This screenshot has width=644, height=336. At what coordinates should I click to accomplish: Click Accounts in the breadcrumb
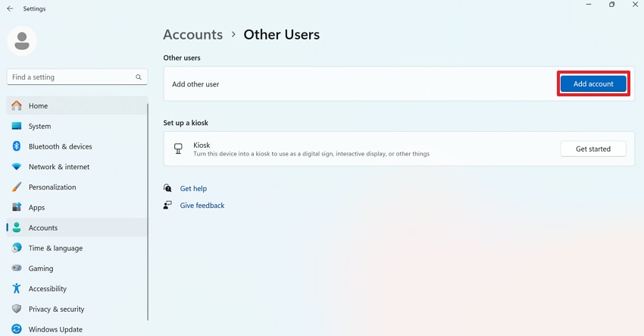pyautogui.click(x=193, y=35)
